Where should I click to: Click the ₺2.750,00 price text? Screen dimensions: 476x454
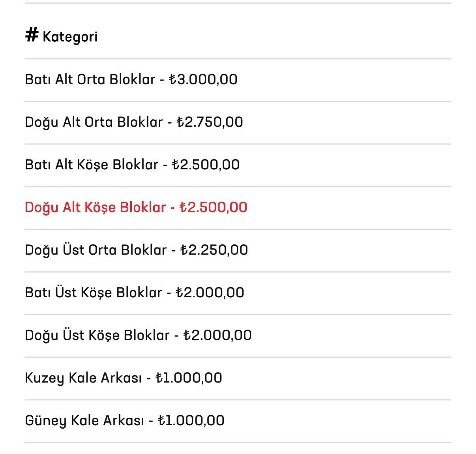tap(210, 122)
